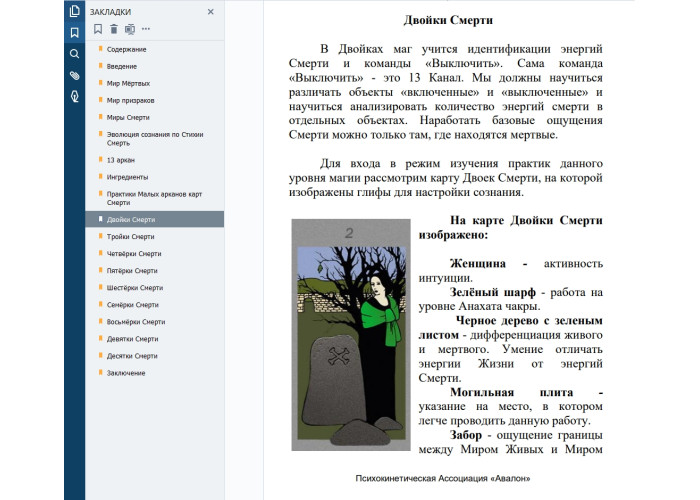Select the highlighted Двойки Смерти bookmark
This screenshot has width=700, height=500.
point(131,219)
